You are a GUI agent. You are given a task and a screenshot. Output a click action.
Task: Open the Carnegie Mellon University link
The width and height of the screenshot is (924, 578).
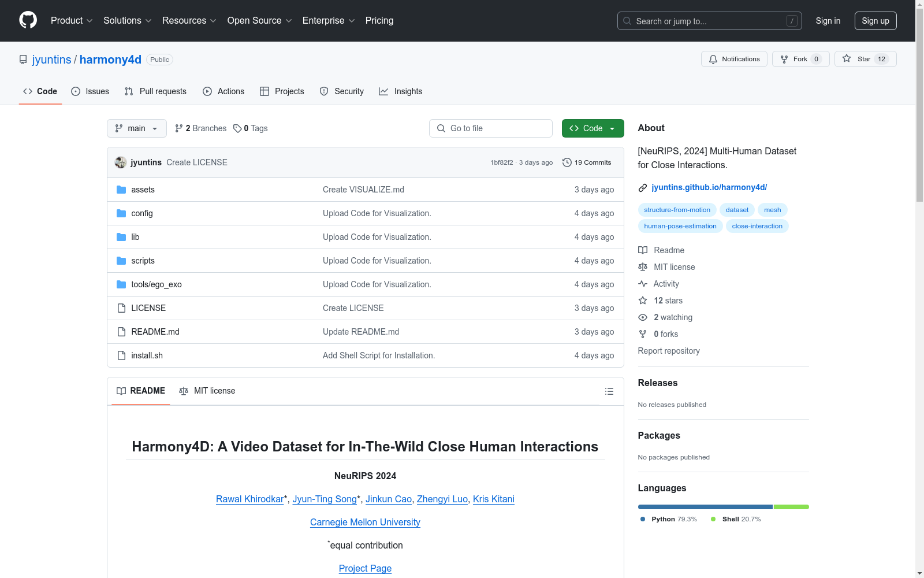click(x=365, y=522)
